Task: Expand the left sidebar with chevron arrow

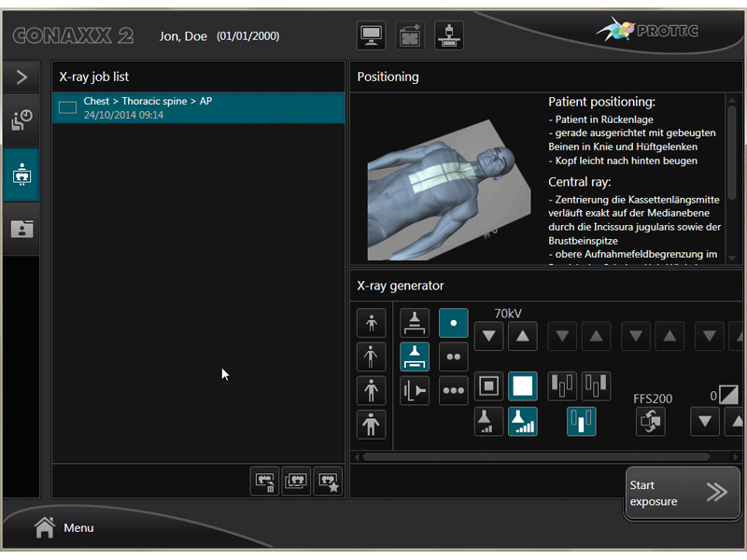Action: pyautogui.click(x=21, y=77)
